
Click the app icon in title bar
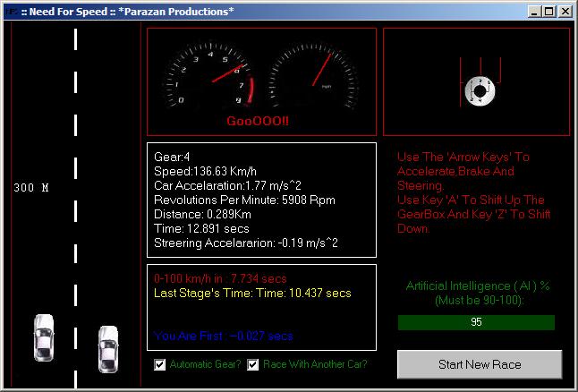coord(9,11)
